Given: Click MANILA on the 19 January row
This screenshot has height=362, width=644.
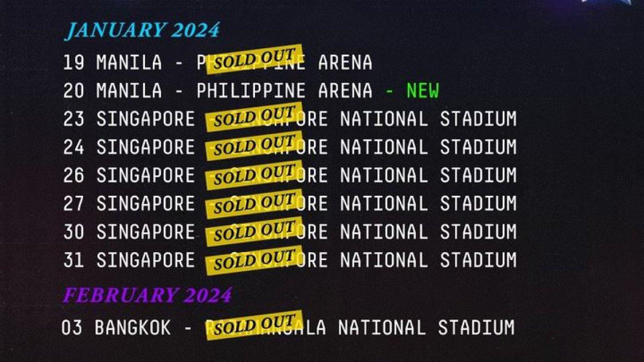Looking at the screenshot, I should (x=129, y=62).
